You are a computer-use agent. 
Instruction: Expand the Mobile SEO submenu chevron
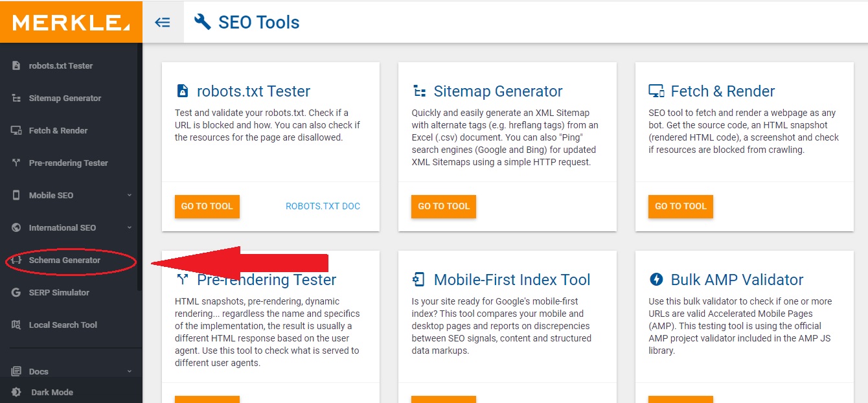tap(129, 195)
